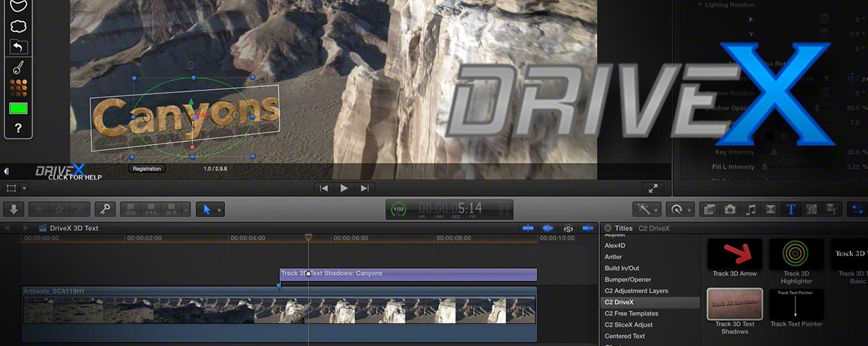The image size is (868, 346).
Task: Select Build In/Out titles category
Action: (x=621, y=268)
